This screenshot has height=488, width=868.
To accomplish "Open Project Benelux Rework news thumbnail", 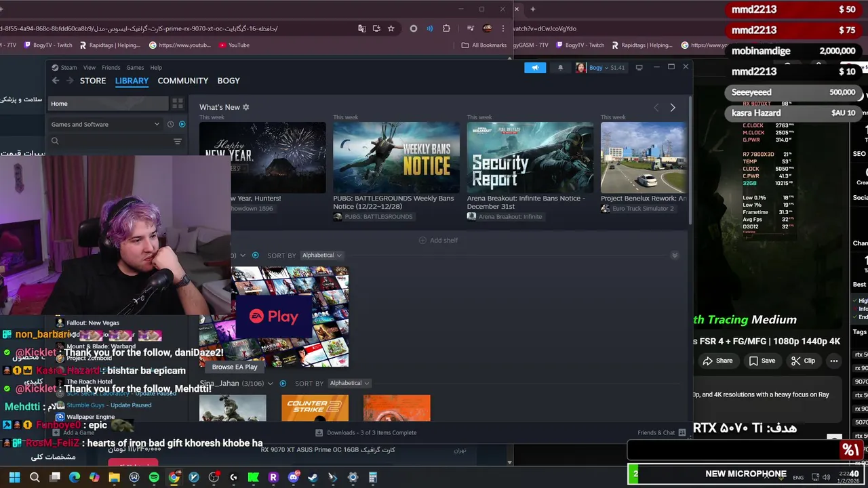I will coord(644,157).
